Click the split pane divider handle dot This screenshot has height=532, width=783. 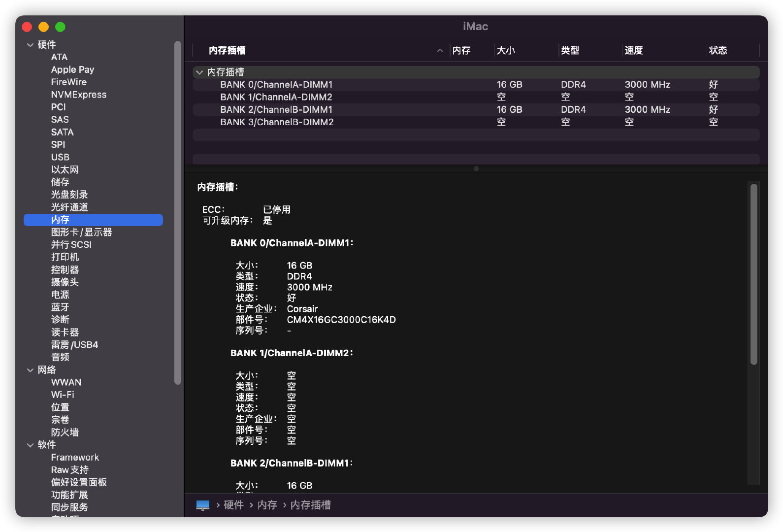[x=476, y=168]
